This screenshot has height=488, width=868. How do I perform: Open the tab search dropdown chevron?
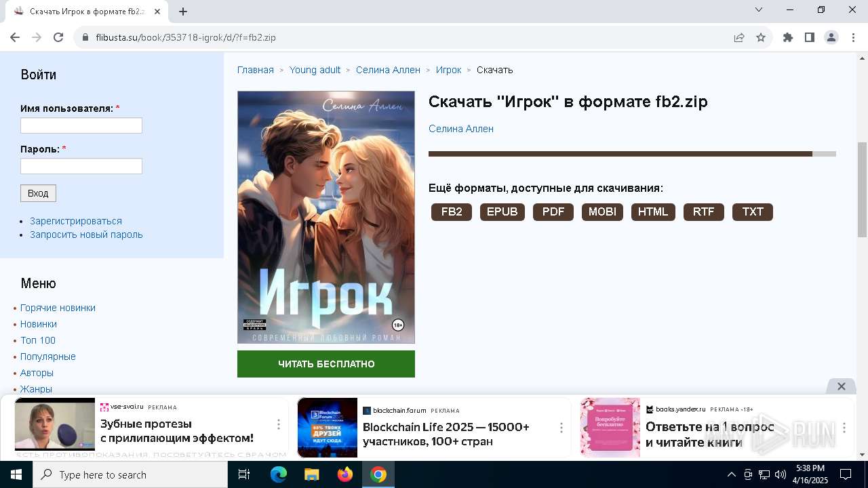[759, 9]
